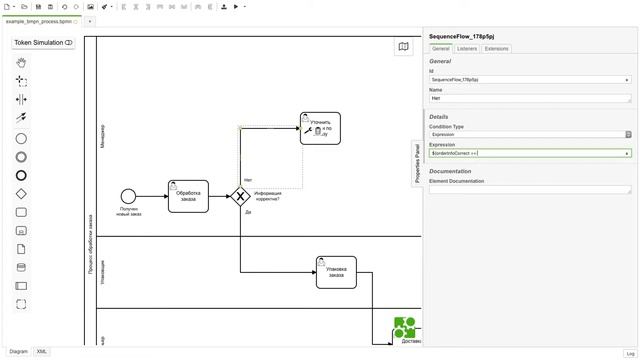Image resolution: width=640 pixels, height=360 pixels.
Task: Create a new file from the toolbar
Action: point(7,7)
